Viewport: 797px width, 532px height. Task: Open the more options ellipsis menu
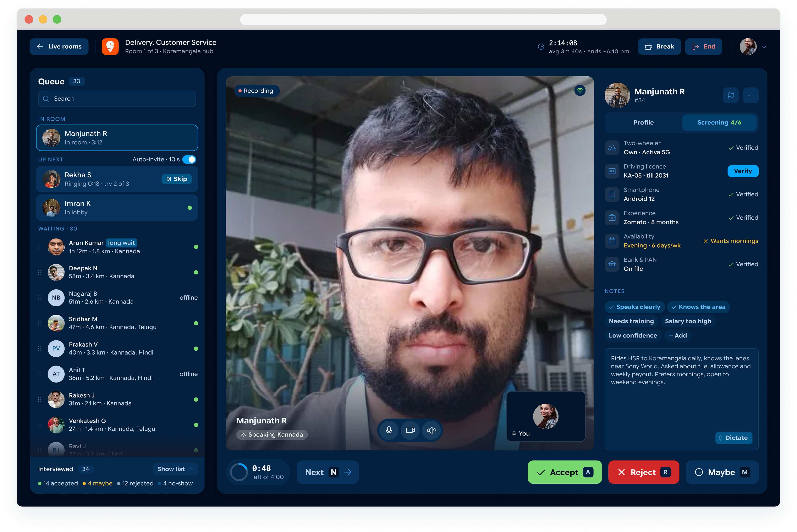[751, 95]
